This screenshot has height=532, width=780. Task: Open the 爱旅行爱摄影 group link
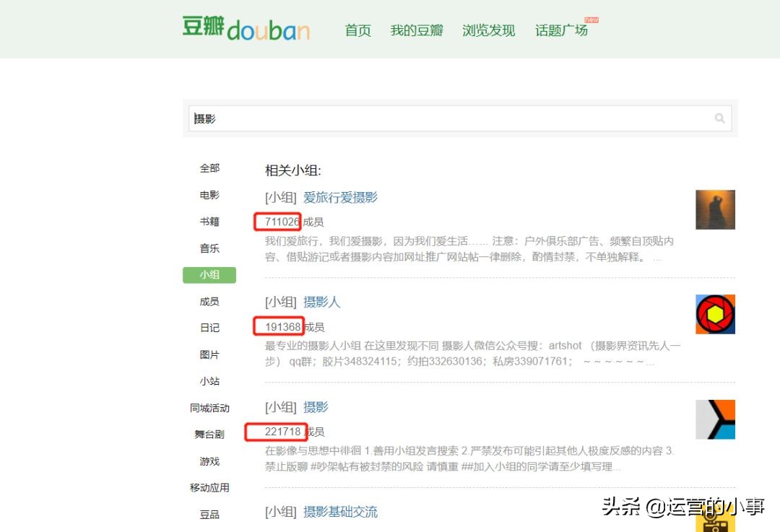(x=339, y=196)
